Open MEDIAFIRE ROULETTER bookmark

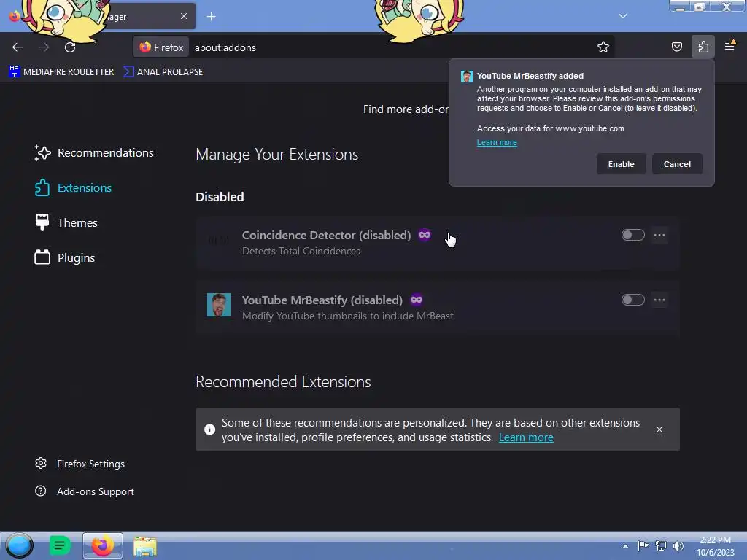(x=61, y=72)
